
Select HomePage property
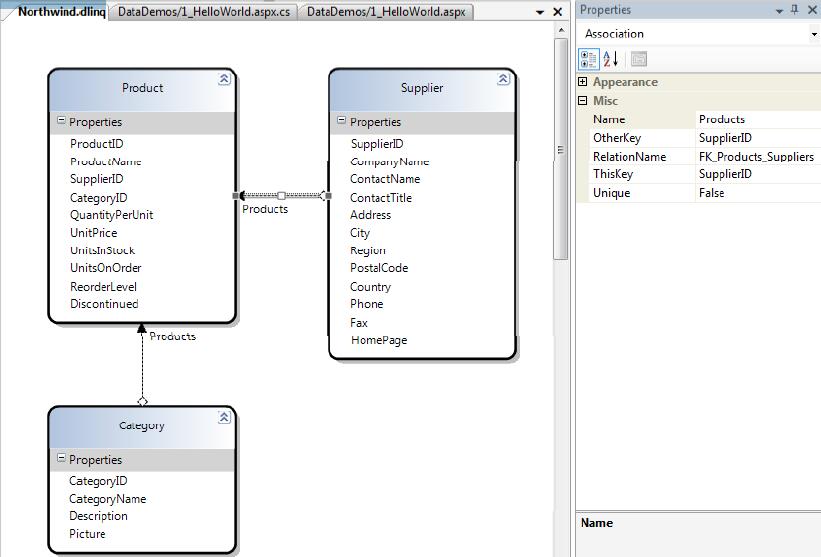tap(379, 340)
